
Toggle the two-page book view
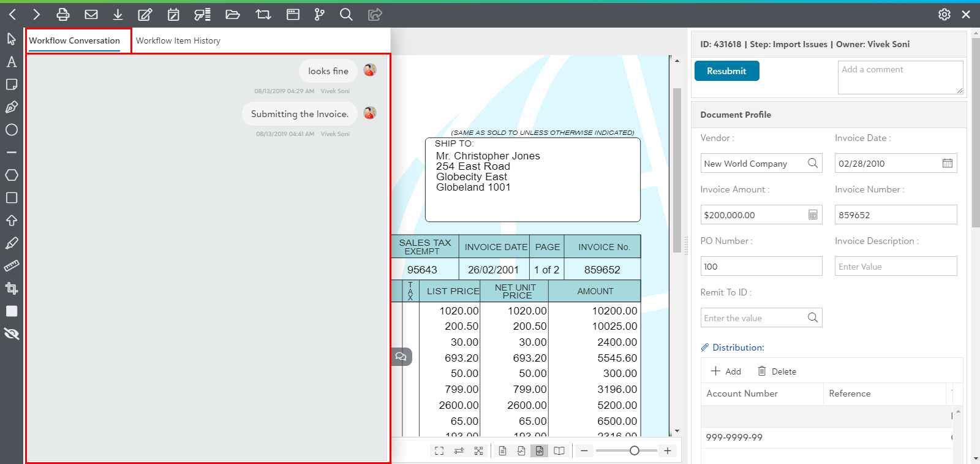(x=559, y=451)
